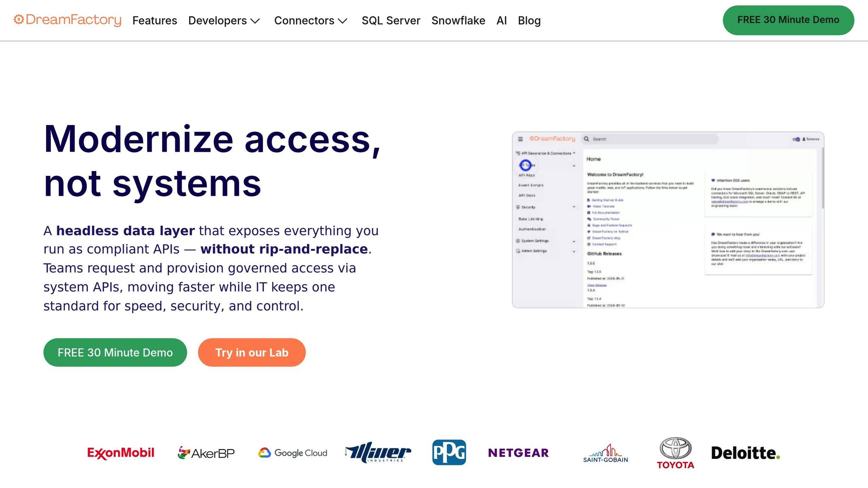Click the ExxonMobil logo
The image size is (868, 488).
tap(121, 453)
